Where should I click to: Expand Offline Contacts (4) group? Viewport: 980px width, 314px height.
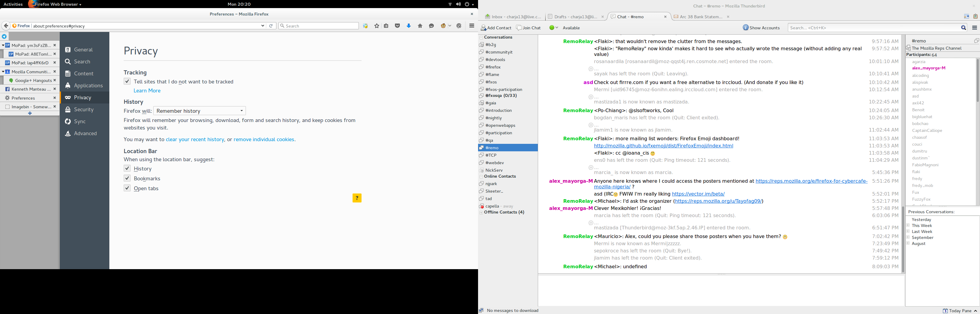pyautogui.click(x=481, y=212)
